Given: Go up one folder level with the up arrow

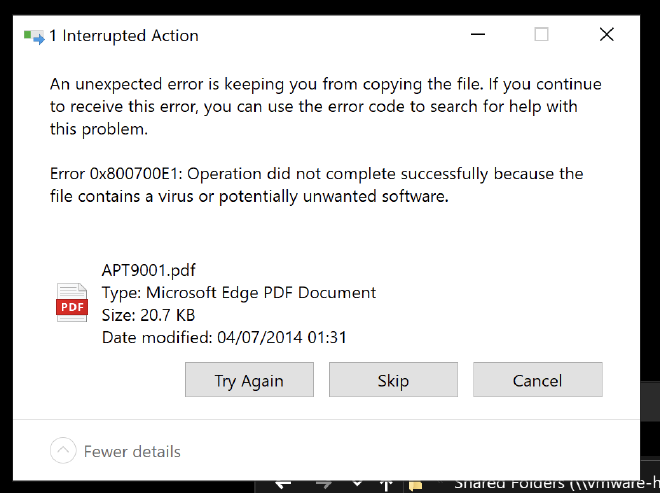Looking at the screenshot, I should tap(387, 484).
